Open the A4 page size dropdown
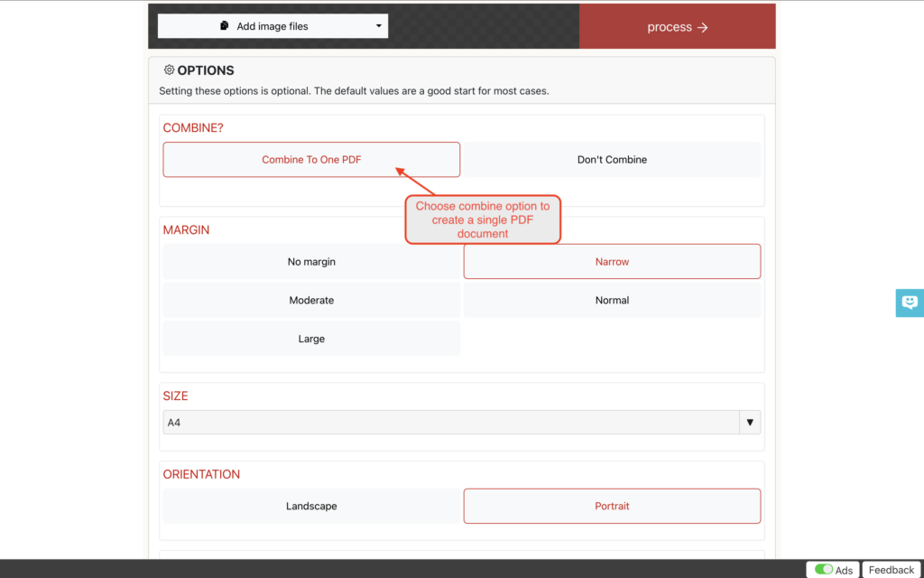This screenshot has height=578, width=924. click(461, 423)
